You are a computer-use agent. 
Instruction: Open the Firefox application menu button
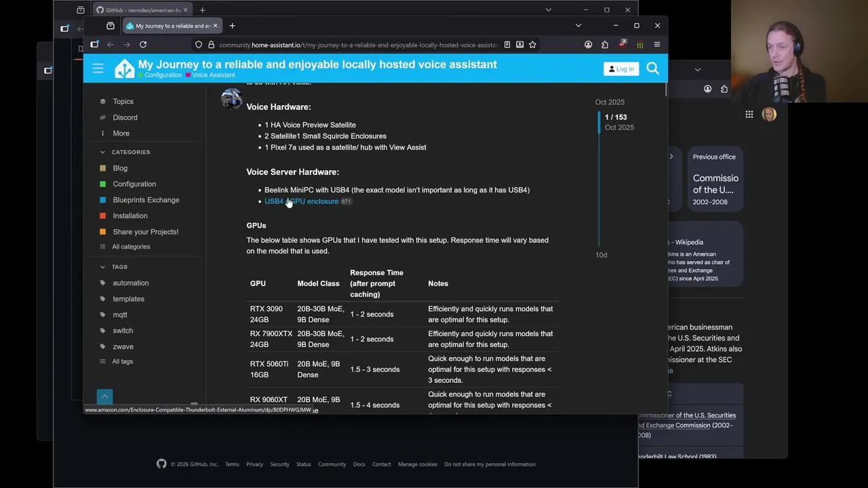656,45
